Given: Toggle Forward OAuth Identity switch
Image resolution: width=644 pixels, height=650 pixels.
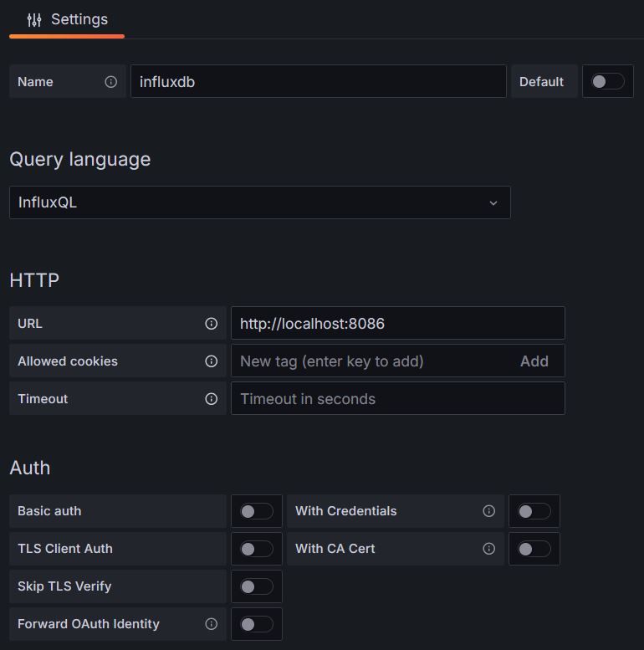Looking at the screenshot, I should [256, 624].
